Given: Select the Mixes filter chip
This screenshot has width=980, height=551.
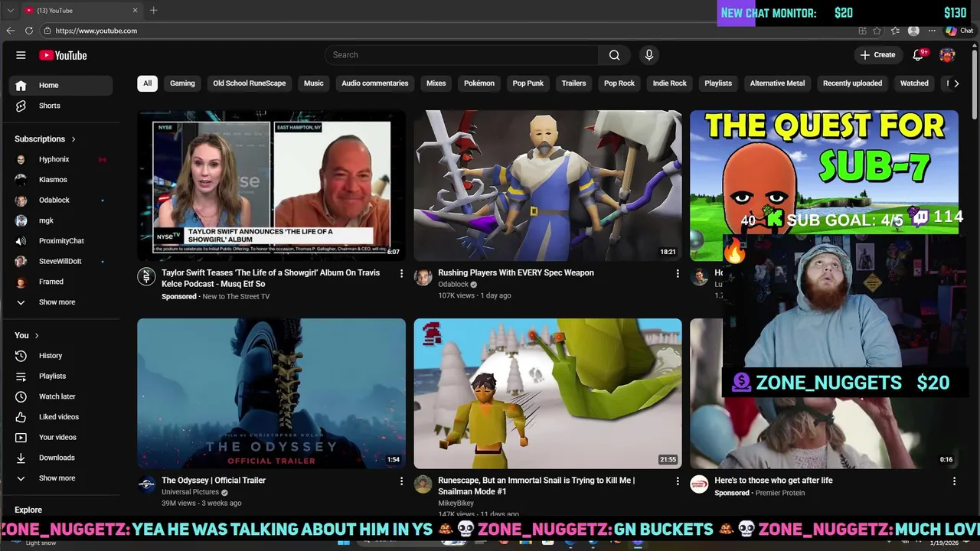Looking at the screenshot, I should [436, 83].
